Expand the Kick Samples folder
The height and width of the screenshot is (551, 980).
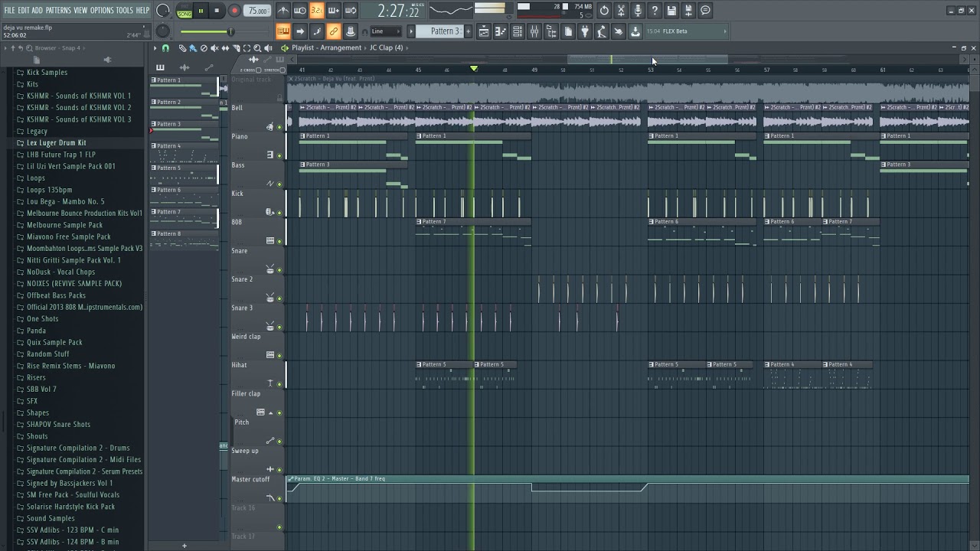pos(47,72)
